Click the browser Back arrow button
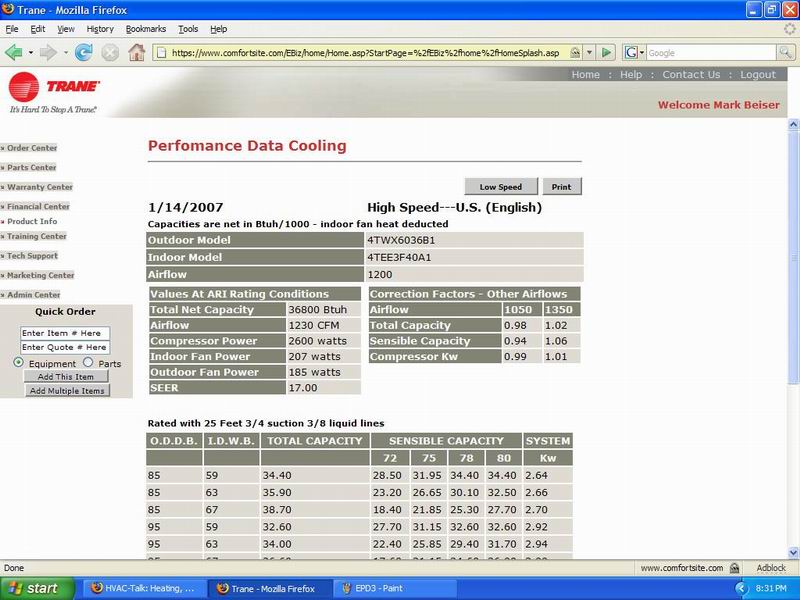Screen dimensions: 800x600 pos(14,52)
